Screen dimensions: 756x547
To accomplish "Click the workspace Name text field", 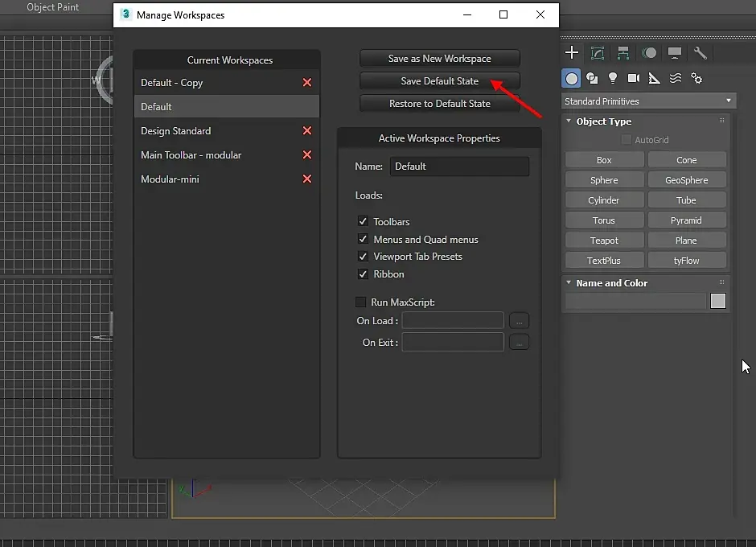I will pyautogui.click(x=459, y=167).
